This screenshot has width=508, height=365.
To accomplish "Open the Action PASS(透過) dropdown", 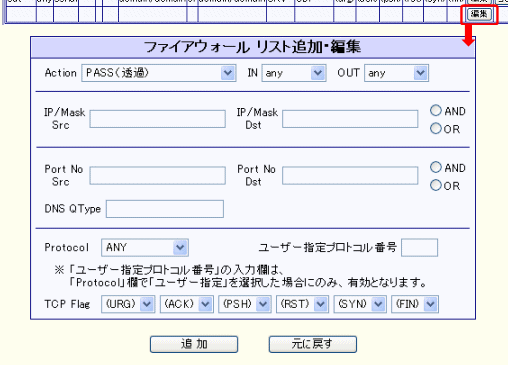I will 159,73.
